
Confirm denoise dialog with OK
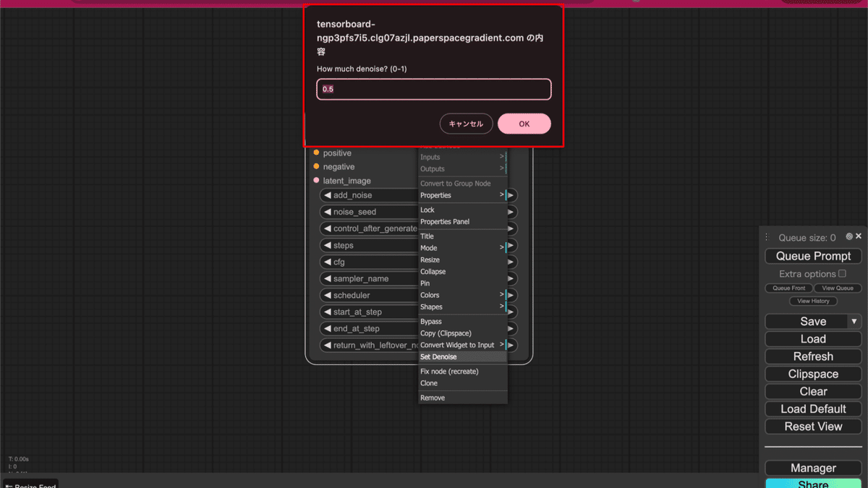[524, 124]
